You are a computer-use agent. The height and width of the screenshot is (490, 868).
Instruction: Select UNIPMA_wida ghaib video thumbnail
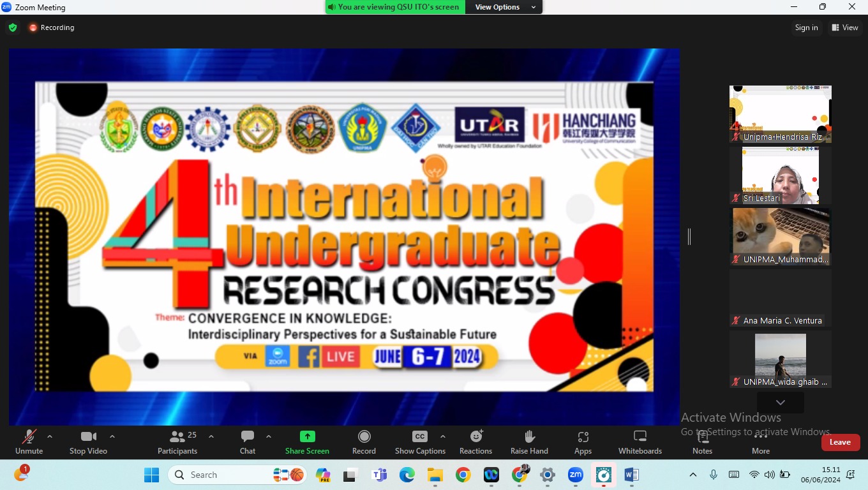click(x=781, y=359)
